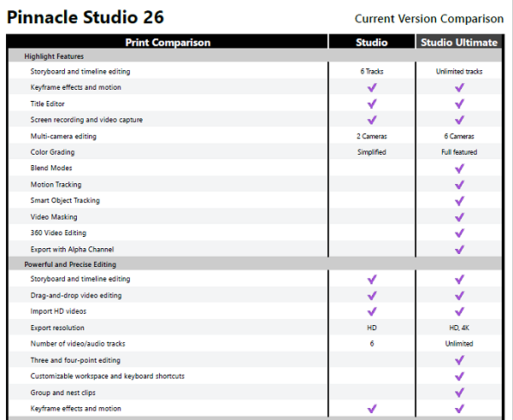Image resolution: width=513 pixels, height=420 pixels.
Task: Click the Studio checkmark for Screen recording row
Action: pos(372,120)
